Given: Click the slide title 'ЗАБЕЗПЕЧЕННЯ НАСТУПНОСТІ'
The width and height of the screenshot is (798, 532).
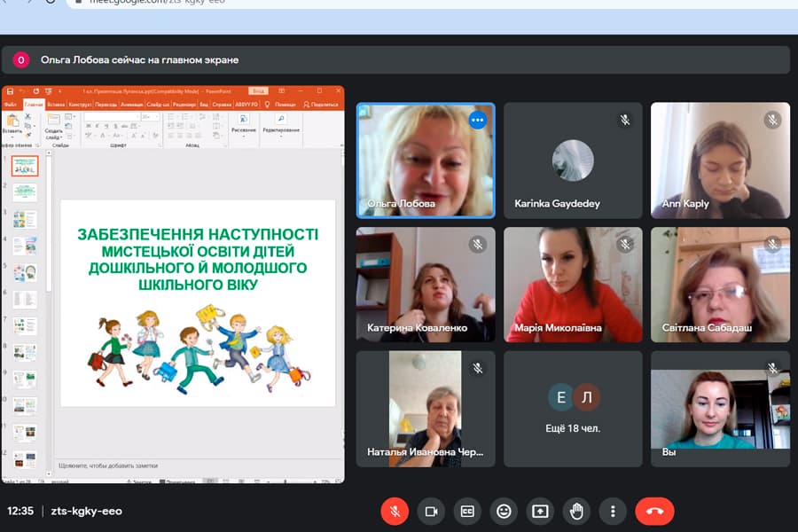Looking at the screenshot, I should click(x=198, y=234).
